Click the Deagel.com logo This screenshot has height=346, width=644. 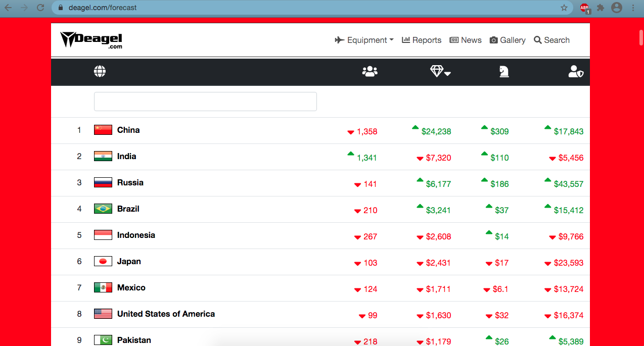click(91, 40)
